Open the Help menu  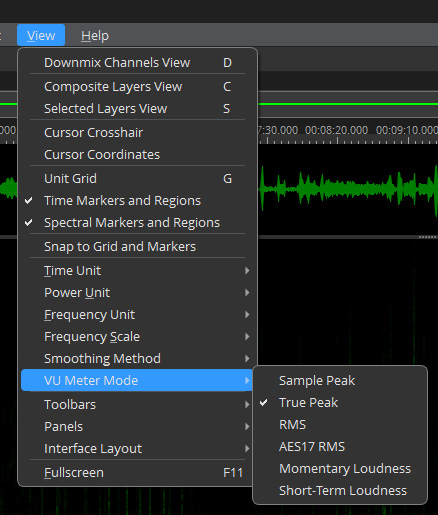(x=95, y=35)
